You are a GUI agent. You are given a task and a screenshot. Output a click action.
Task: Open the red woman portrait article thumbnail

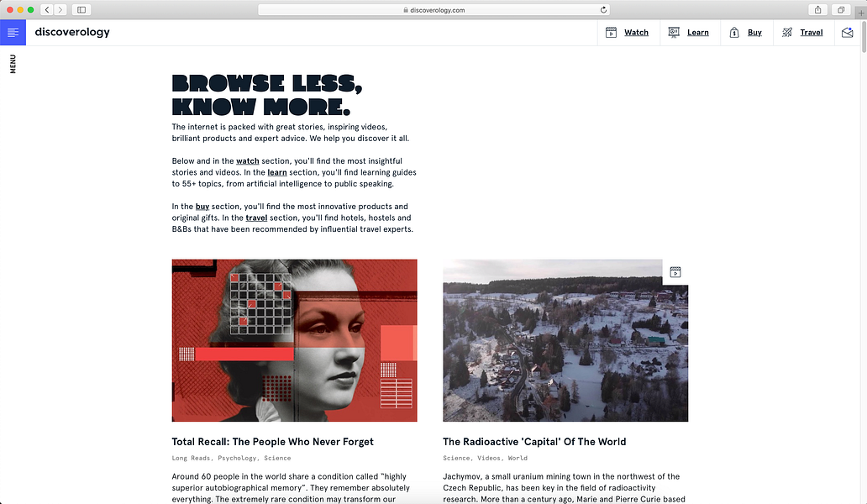(x=294, y=340)
